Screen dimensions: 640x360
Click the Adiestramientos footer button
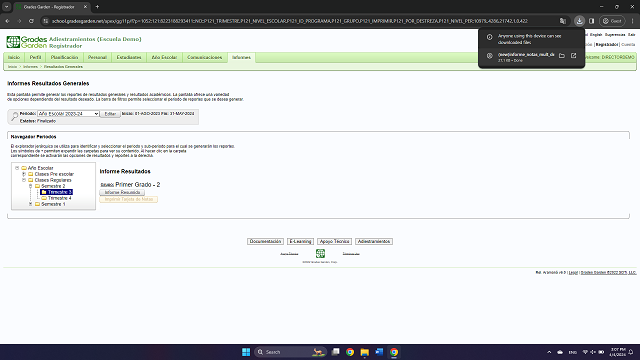374,241
